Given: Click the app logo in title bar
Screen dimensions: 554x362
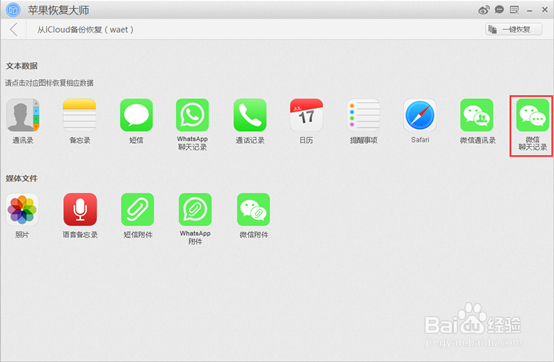Looking at the screenshot, I should click(13, 10).
